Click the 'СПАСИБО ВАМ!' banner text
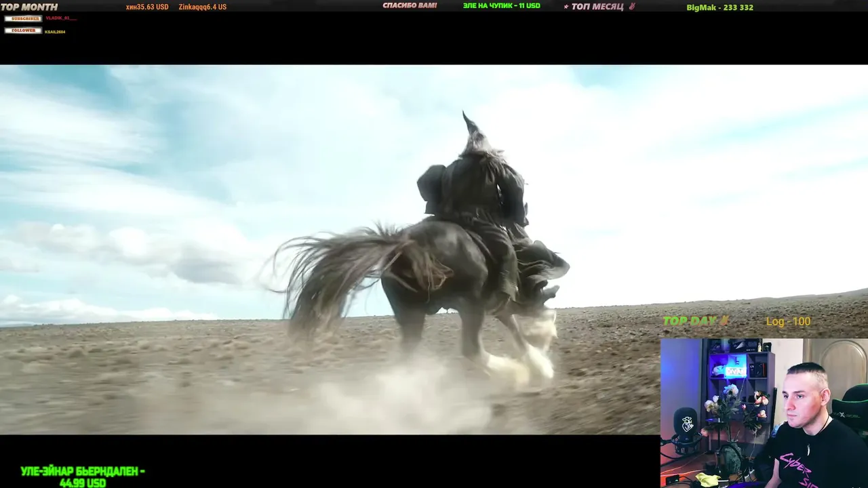This screenshot has height=488, width=868. click(410, 5)
